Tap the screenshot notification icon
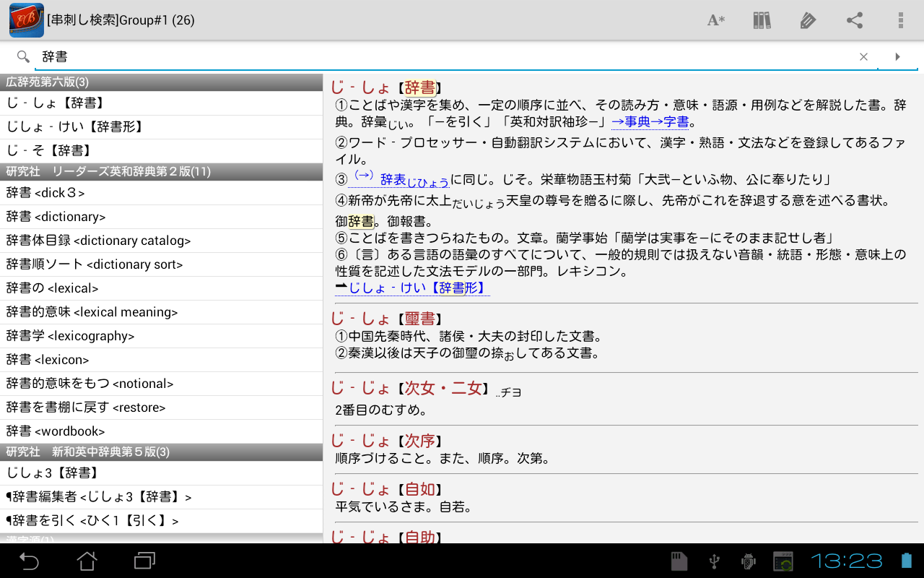The width and height of the screenshot is (924, 578). coord(783,561)
